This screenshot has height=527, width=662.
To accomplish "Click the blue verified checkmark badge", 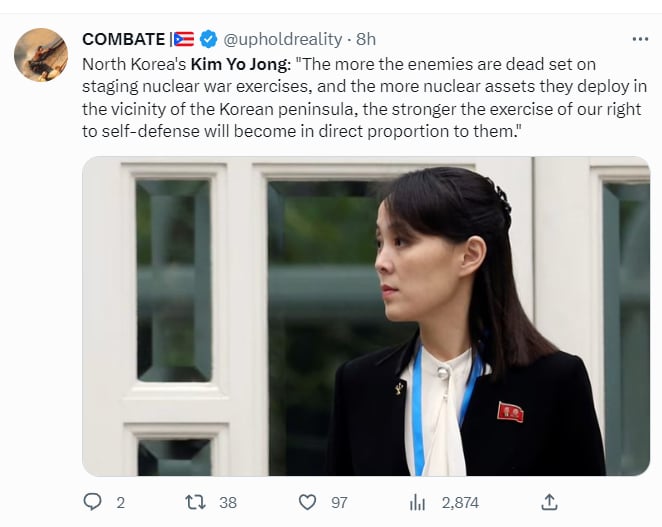I will click(x=208, y=39).
